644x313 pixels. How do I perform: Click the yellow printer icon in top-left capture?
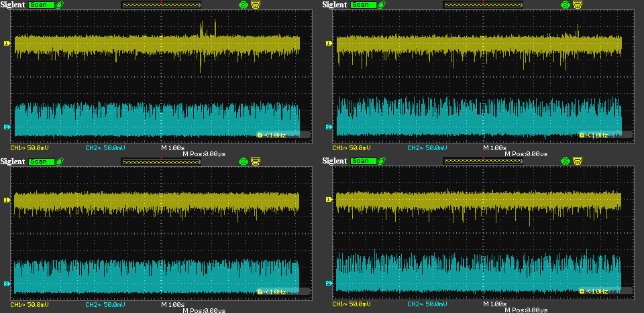click(x=256, y=5)
